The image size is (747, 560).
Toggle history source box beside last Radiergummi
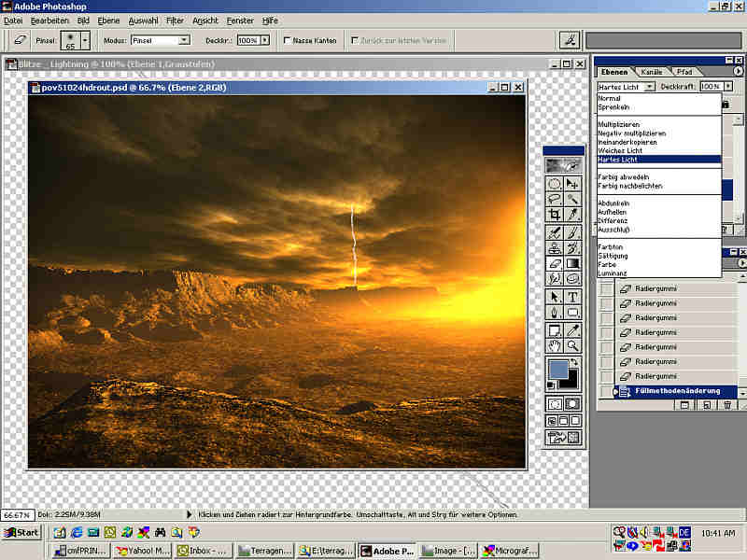pos(607,376)
